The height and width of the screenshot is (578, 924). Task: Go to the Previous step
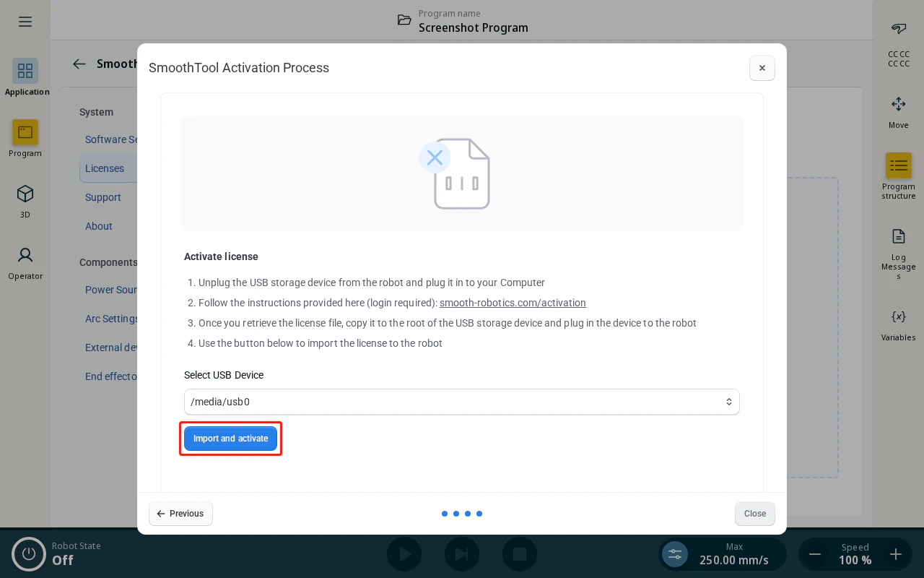[180, 514]
